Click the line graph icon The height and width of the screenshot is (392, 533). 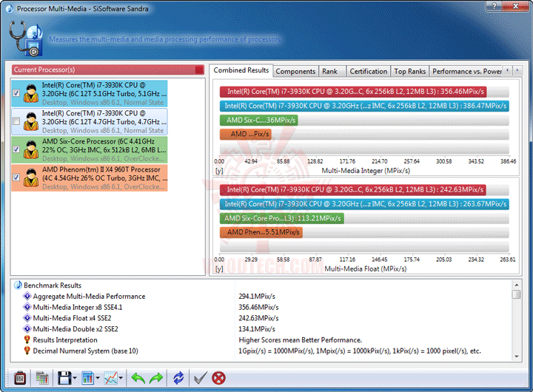pos(111,378)
